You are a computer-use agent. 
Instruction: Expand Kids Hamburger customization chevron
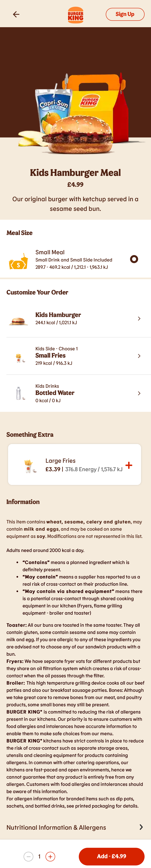click(x=139, y=318)
